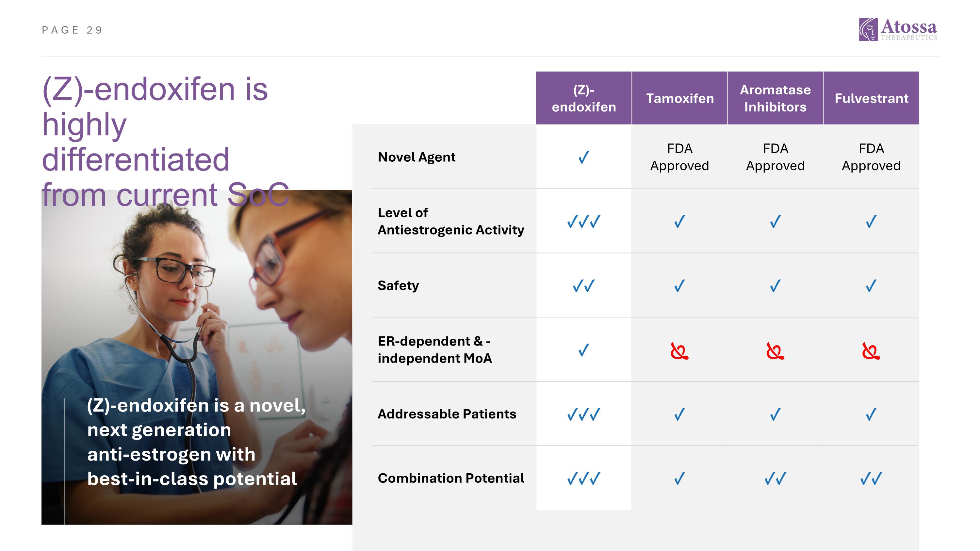
Task: Select the (Z)-endoxifen column header
Action: 583,98
